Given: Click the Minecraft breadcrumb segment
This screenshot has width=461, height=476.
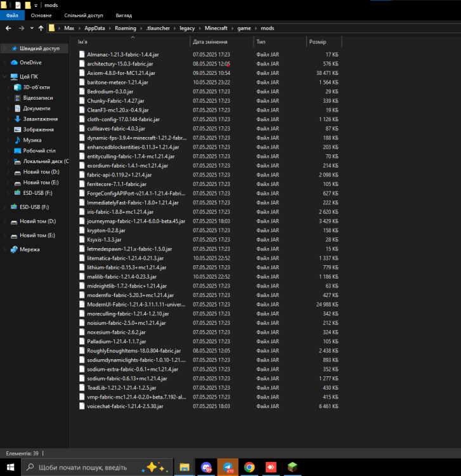Looking at the screenshot, I should 216,28.
